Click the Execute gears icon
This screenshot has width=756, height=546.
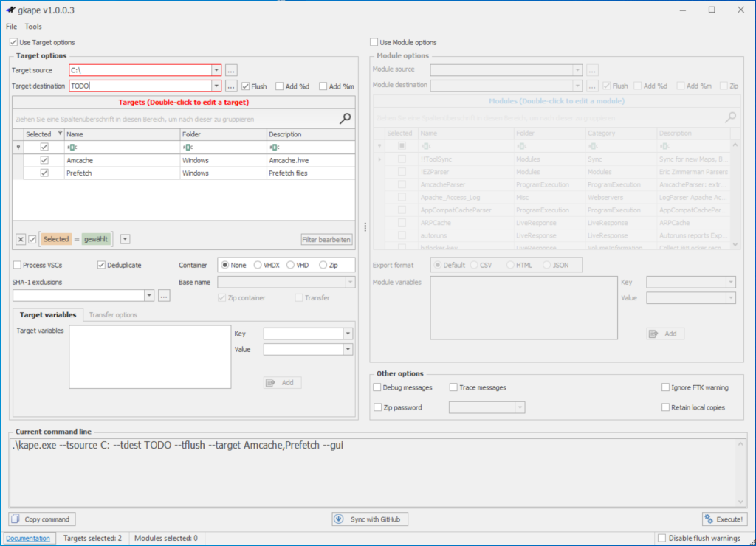pos(709,519)
